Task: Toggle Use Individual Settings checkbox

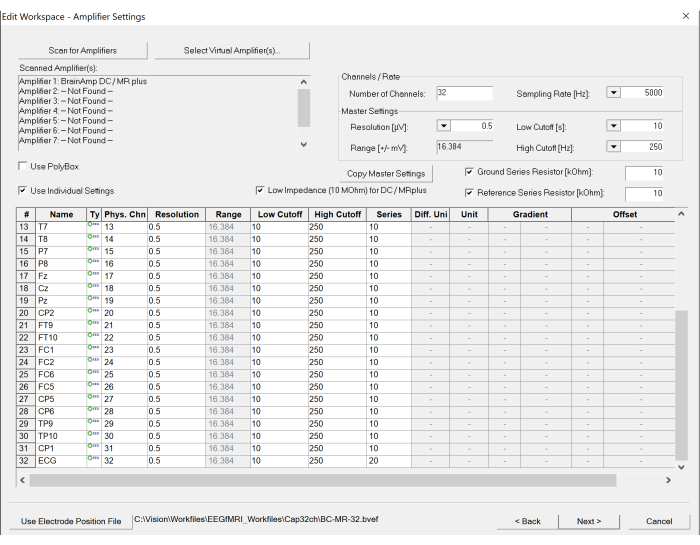Action: (x=22, y=191)
